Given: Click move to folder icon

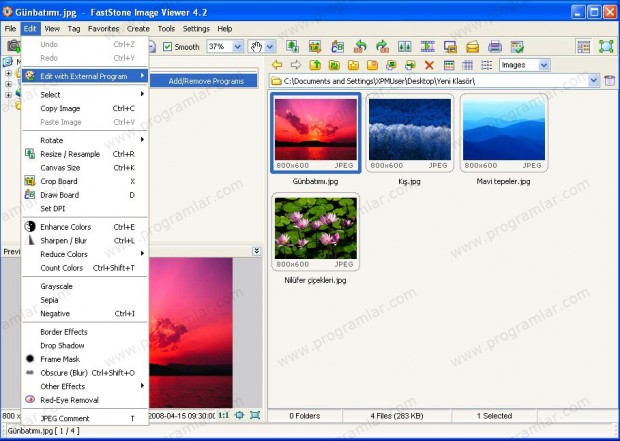Looking at the screenshot, I should click(x=410, y=65).
